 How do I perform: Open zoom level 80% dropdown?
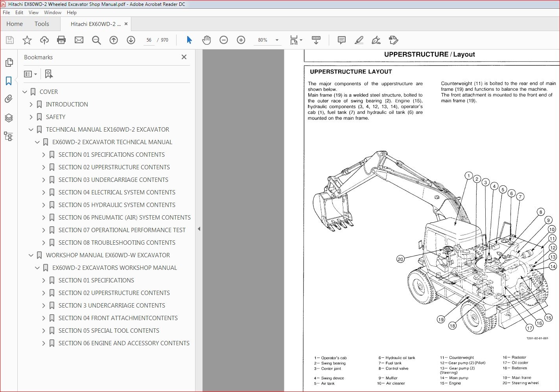[277, 40]
